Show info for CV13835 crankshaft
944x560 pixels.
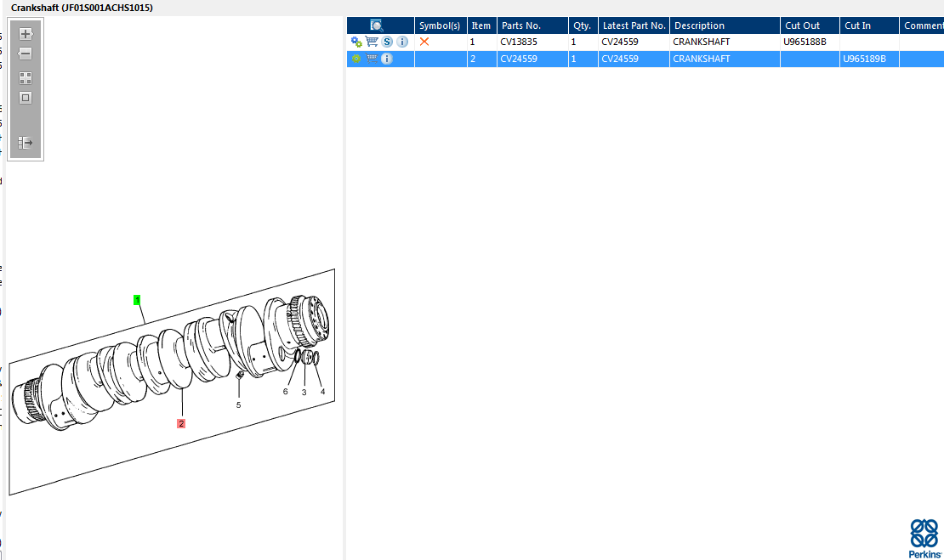[x=403, y=42]
